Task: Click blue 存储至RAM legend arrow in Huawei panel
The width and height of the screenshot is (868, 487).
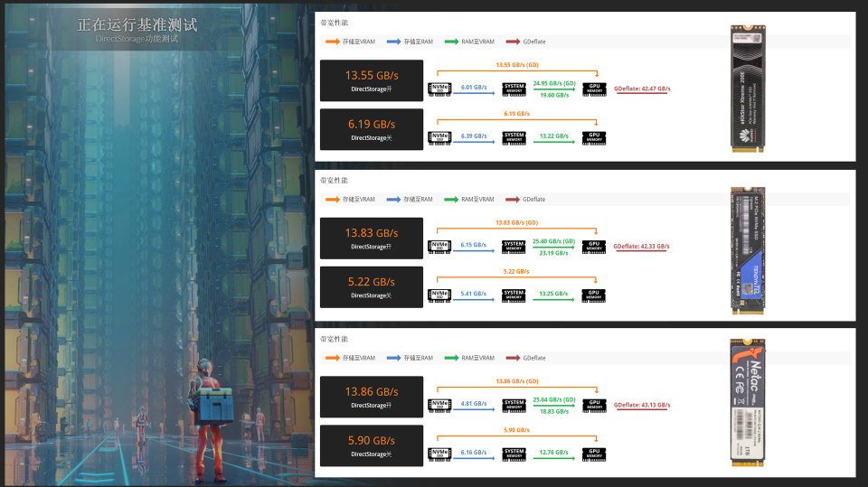Action: pyautogui.click(x=393, y=42)
